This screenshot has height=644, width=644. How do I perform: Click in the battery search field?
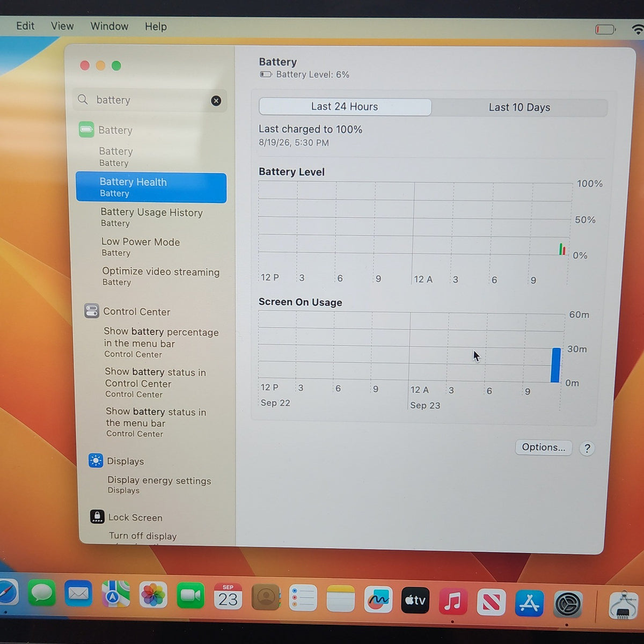[x=150, y=100]
